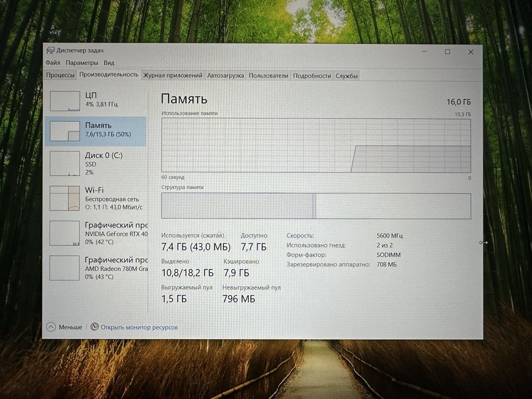The height and width of the screenshot is (399, 532).
Task: Click the 60 секунд graph label
Action: tap(173, 177)
